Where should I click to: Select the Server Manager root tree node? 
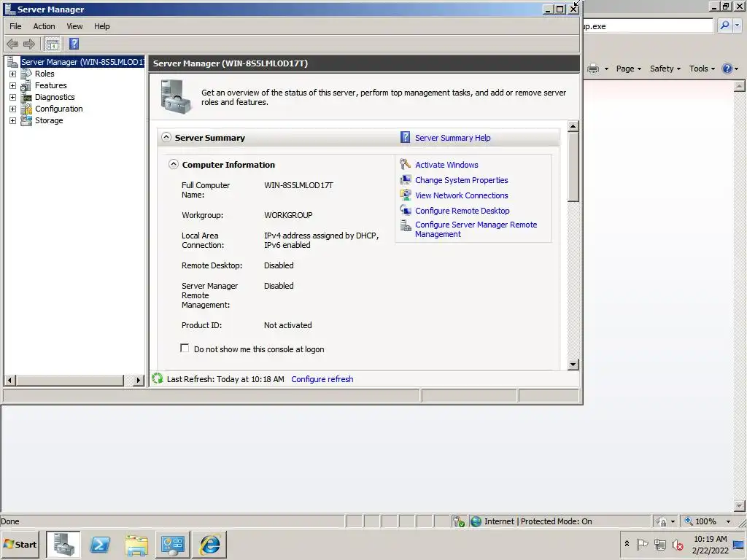coord(82,62)
